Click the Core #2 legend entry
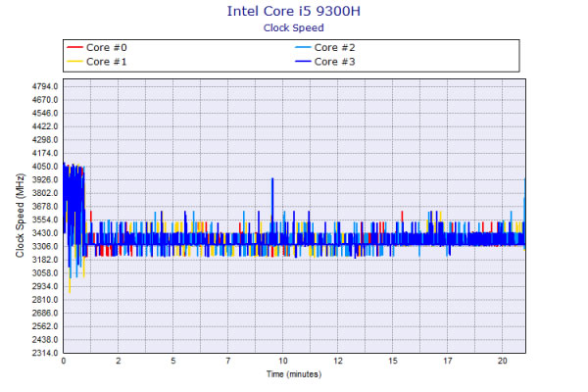 click(324, 48)
